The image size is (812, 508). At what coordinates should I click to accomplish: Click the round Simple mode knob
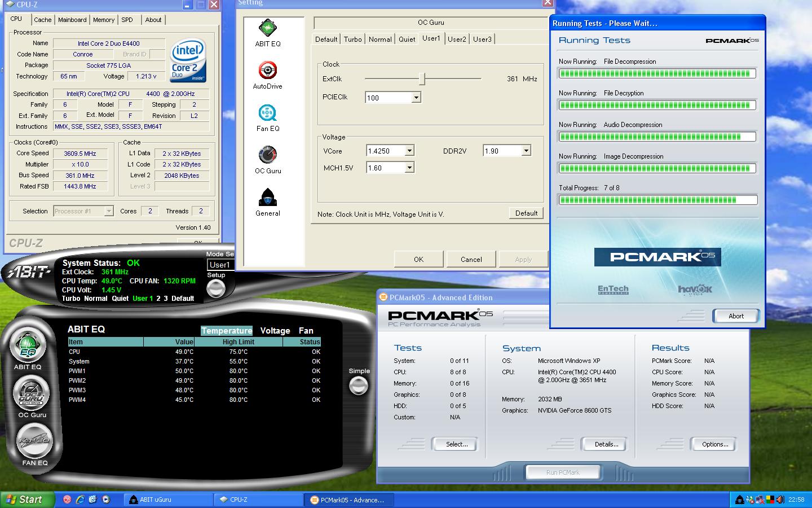click(359, 386)
